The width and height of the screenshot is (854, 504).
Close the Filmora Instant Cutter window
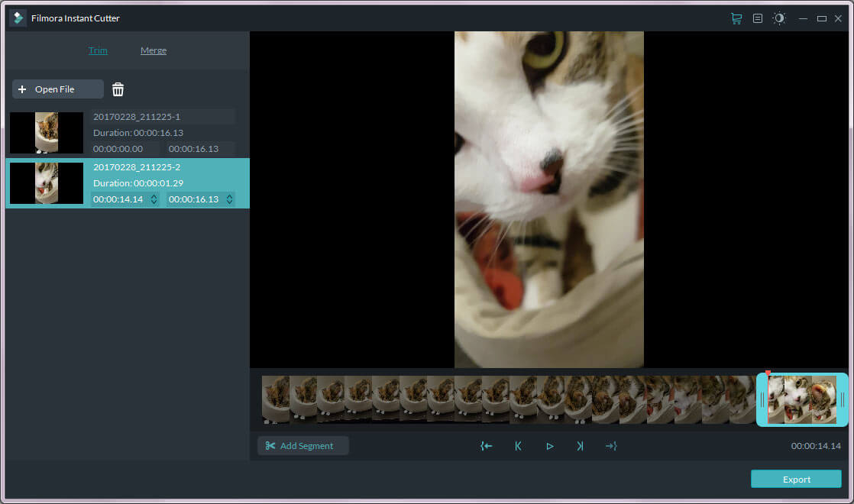838,18
